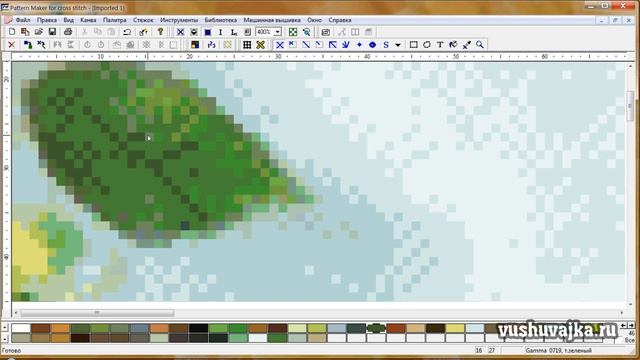
Task: Switch to stitch view with the blue X icon
Action: [180, 32]
